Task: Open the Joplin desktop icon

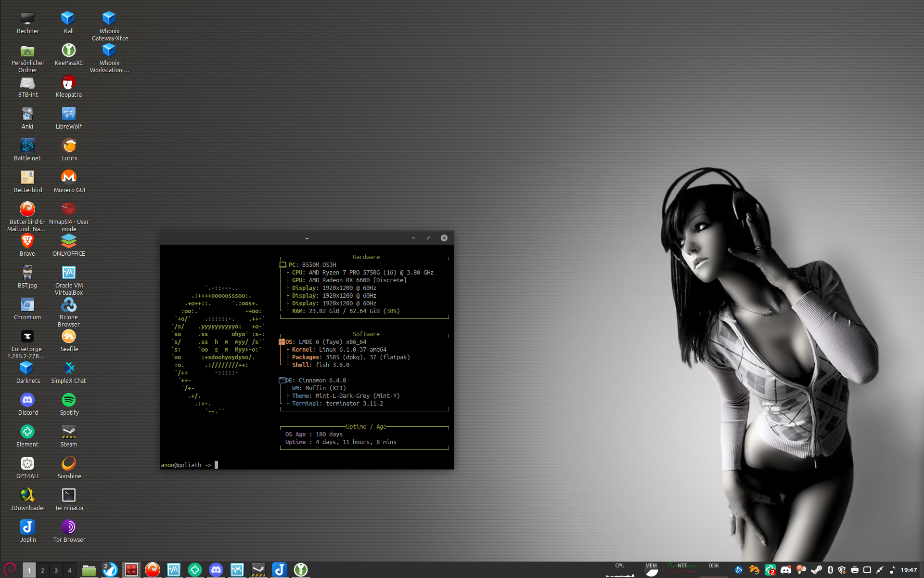Action: pos(27,527)
